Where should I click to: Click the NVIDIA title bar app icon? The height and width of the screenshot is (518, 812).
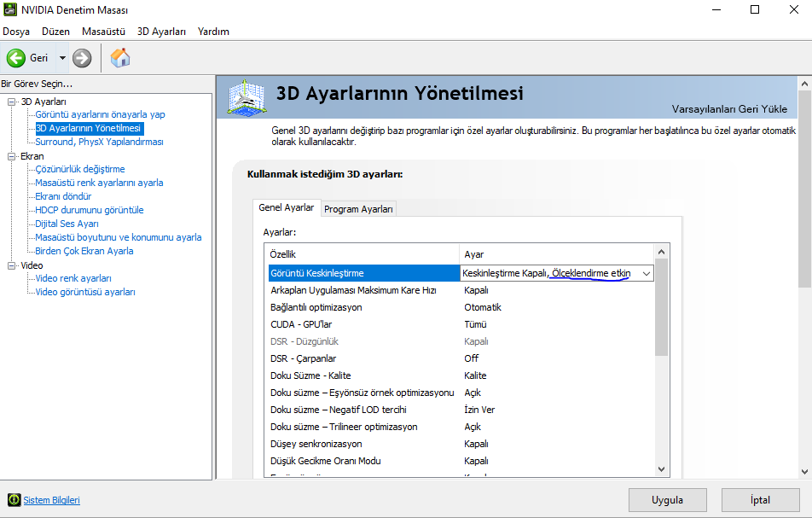pyautogui.click(x=10, y=9)
